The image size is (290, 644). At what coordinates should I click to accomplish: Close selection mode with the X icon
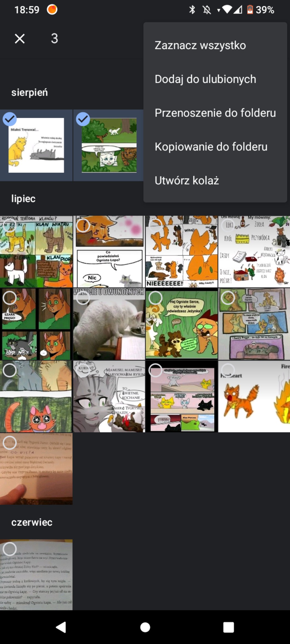point(20,39)
